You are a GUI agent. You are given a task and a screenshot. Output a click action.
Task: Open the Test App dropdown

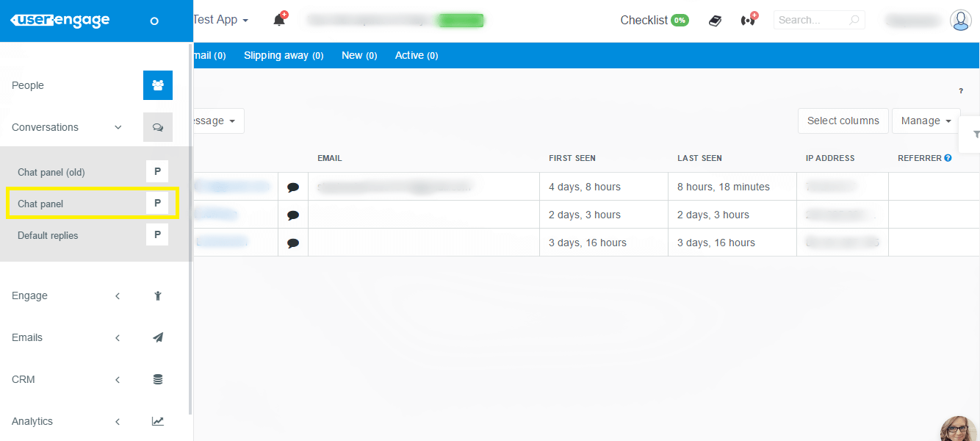point(219,19)
